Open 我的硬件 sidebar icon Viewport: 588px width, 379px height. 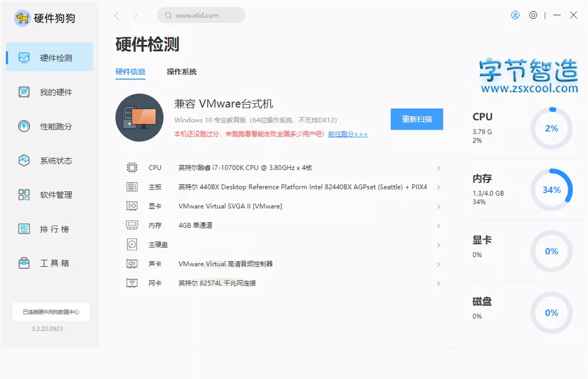pyautogui.click(x=24, y=92)
